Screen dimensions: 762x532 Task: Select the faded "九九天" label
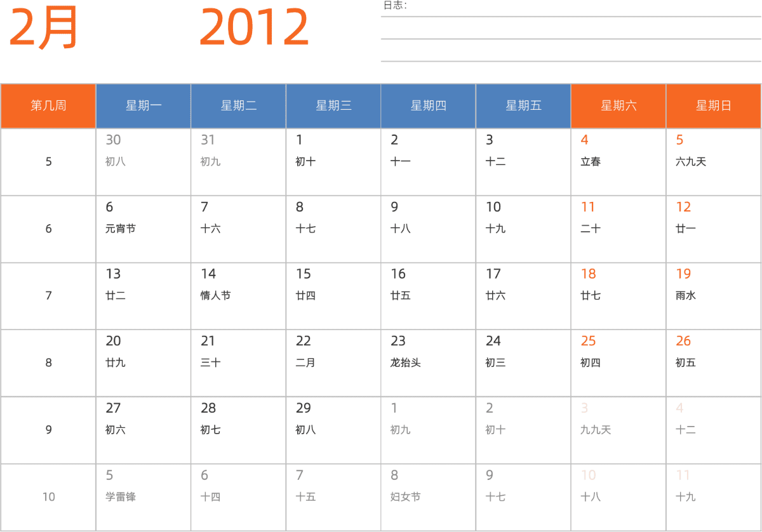point(596,430)
